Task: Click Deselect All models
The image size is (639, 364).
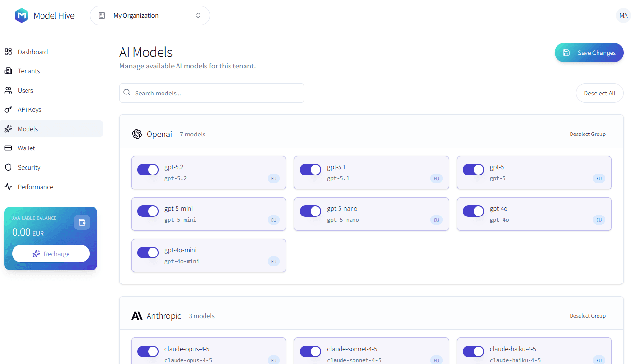Action: pos(599,93)
